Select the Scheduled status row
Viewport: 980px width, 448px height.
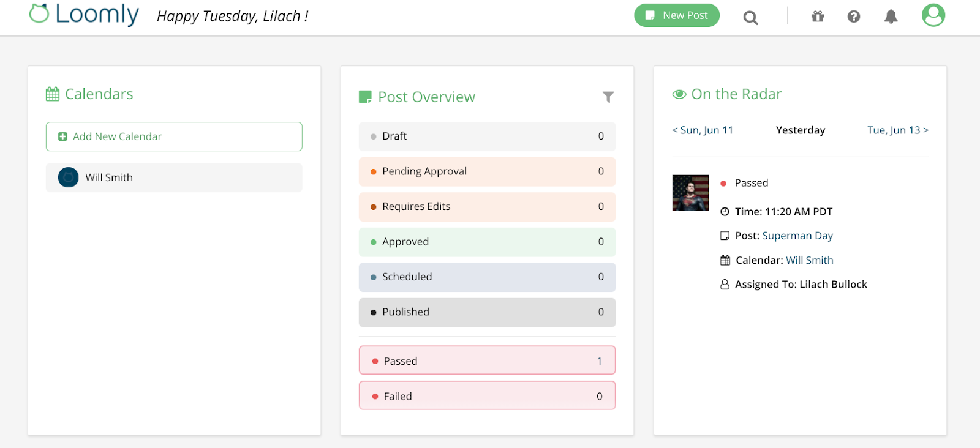(x=487, y=277)
